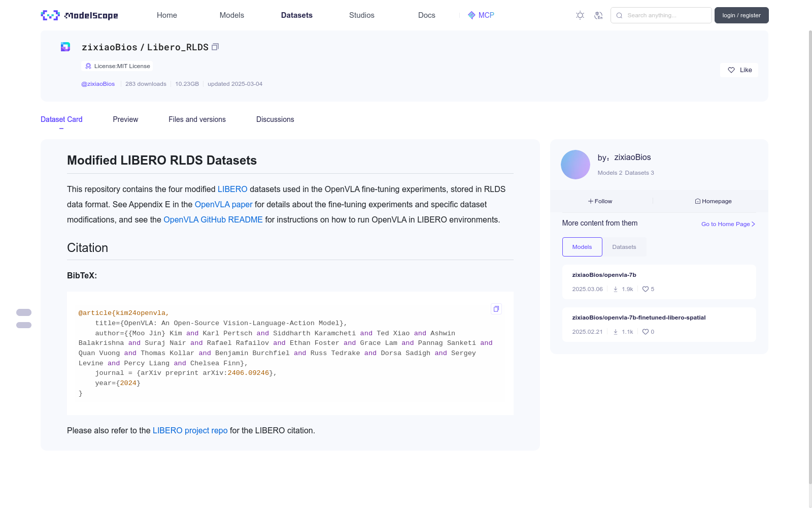
Task: Click the login / register button
Action: 741,15
